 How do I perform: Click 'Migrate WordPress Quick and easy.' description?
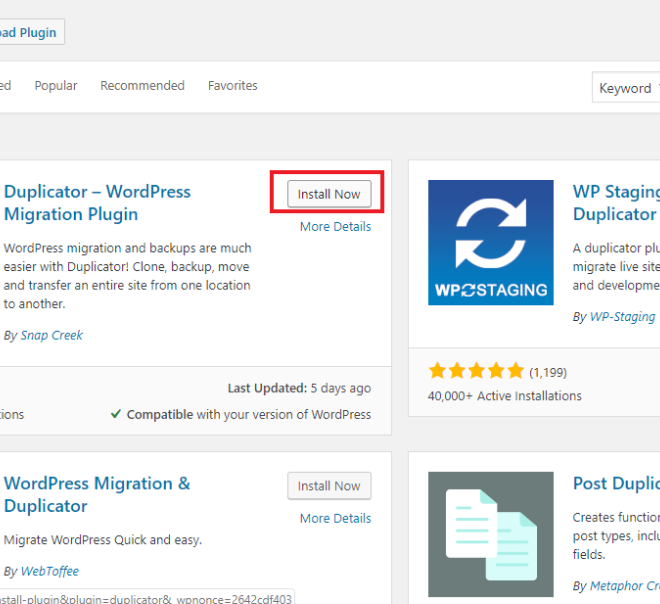(103, 540)
